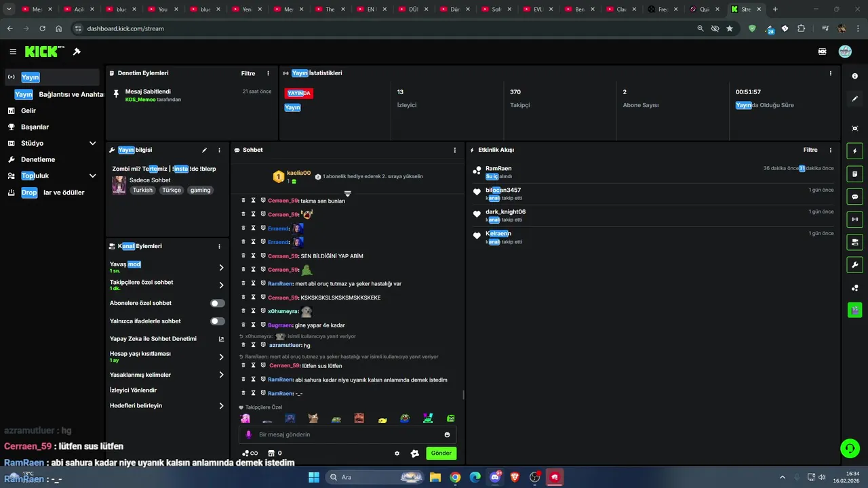The height and width of the screenshot is (488, 868).
Task: Click the KCK logo icon beside the profile avatar
Action: pos(823,52)
